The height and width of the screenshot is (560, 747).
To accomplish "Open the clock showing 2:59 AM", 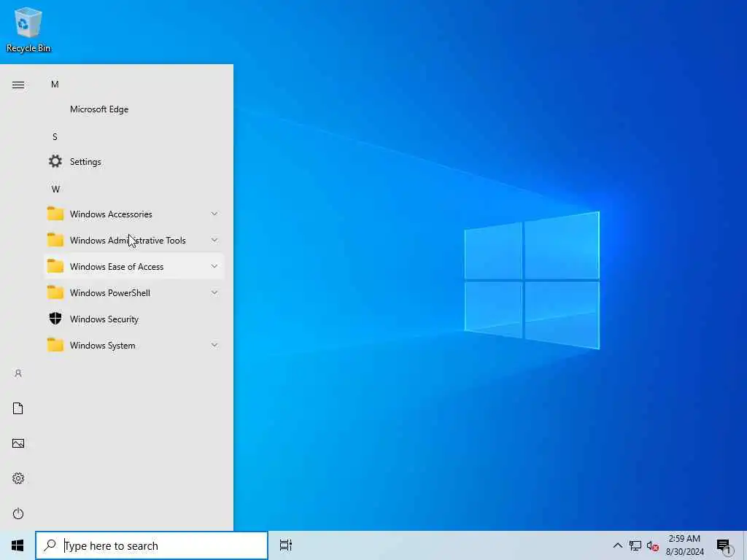I will click(x=684, y=545).
